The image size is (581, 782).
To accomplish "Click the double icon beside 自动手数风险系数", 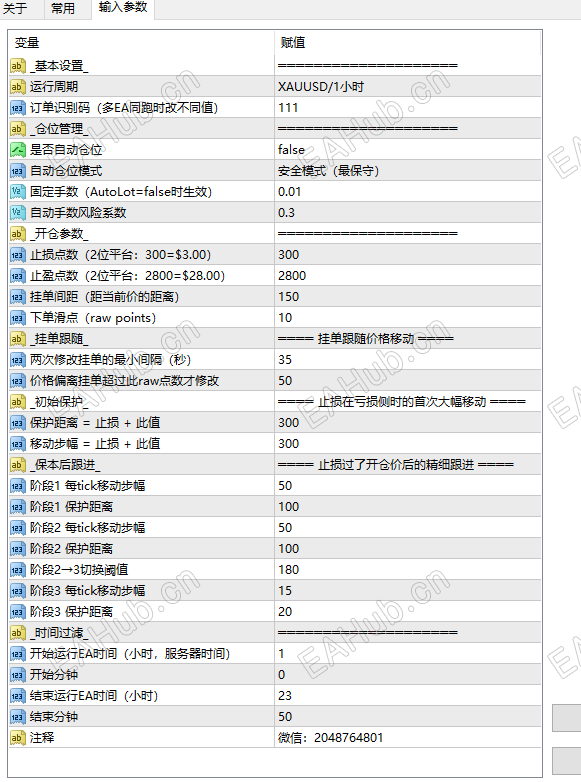I will [17, 213].
